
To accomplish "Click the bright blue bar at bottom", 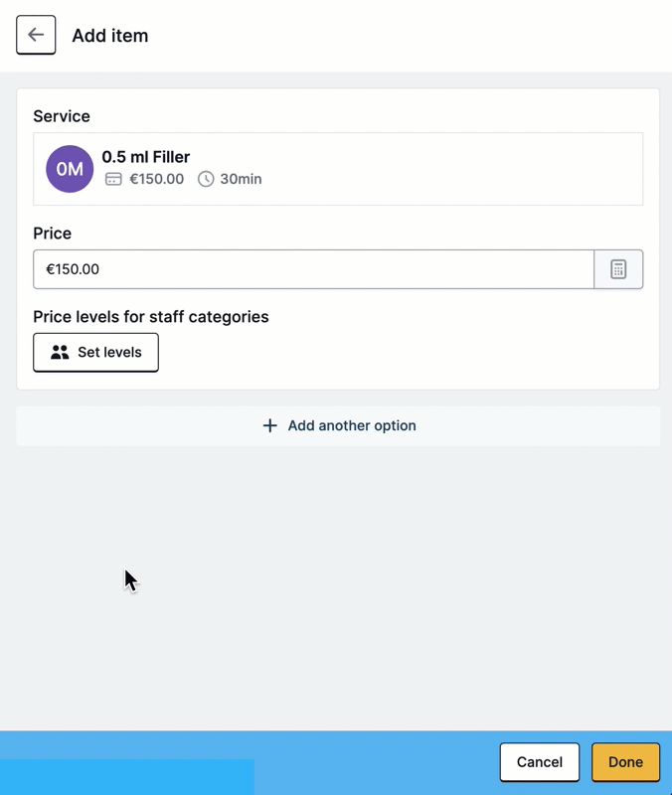I will [127, 777].
